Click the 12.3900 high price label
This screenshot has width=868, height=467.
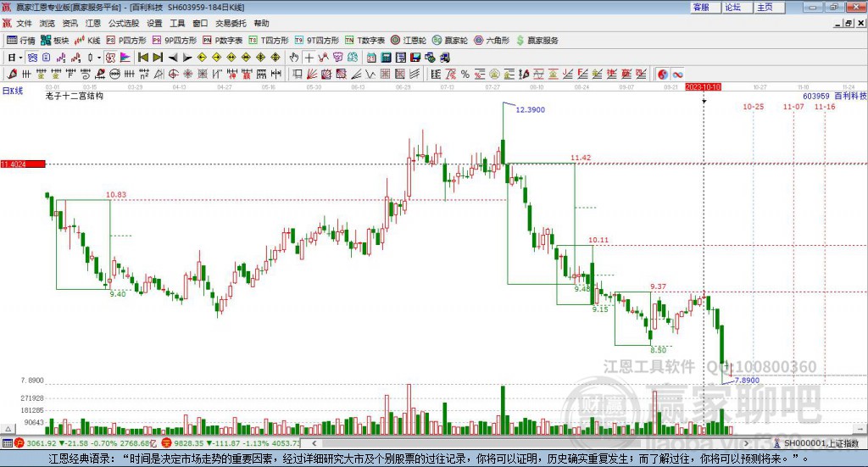(x=531, y=109)
